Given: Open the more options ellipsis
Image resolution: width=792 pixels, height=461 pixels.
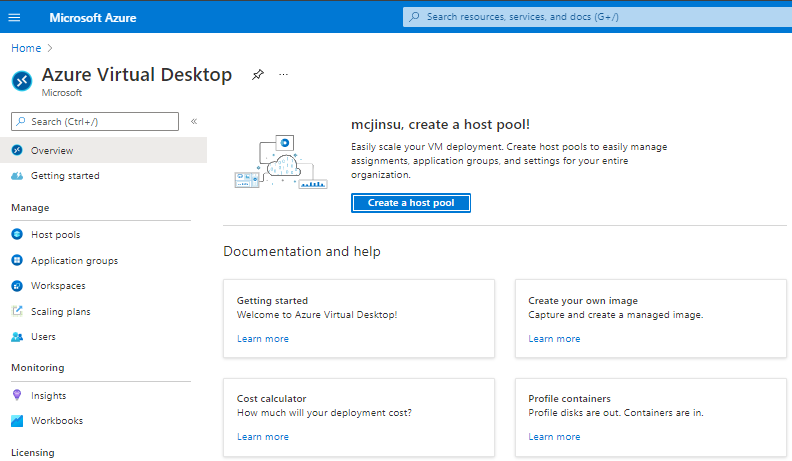Looking at the screenshot, I should coord(283,75).
